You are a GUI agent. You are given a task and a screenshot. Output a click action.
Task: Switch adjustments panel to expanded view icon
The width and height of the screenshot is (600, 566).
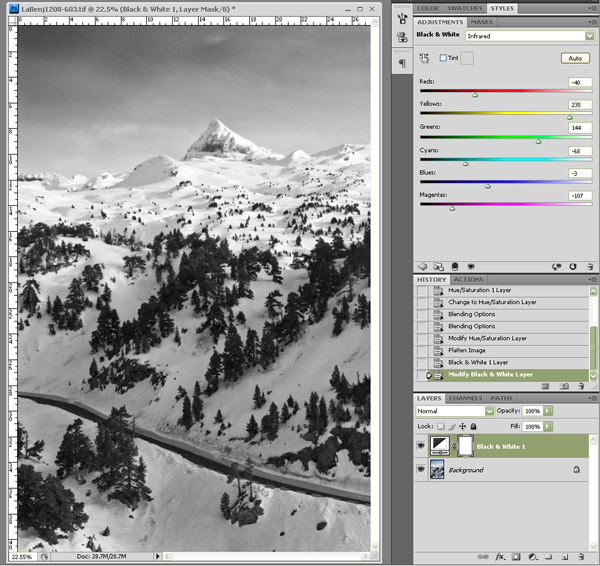pyautogui.click(x=438, y=266)
